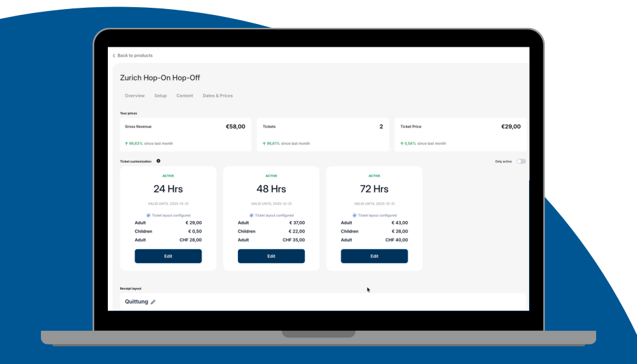Viewport: 637px width, 364px height.
Task: Open the Overview tab
Action: pyautogui.click(x=135, y=96)
